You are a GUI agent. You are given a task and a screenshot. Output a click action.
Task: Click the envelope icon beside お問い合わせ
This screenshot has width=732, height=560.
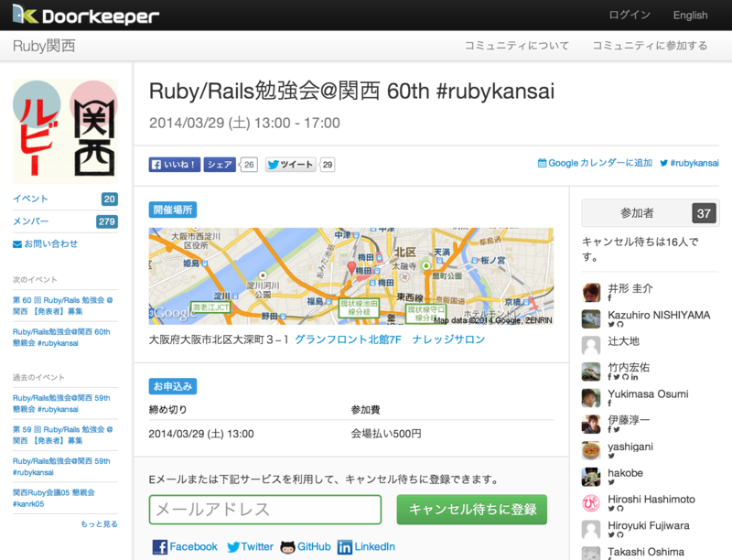tap(16, 243)
